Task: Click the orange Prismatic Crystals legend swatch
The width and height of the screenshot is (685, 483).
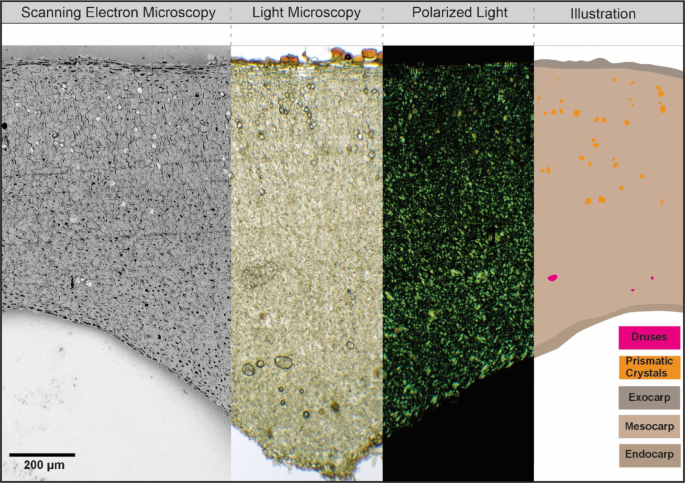Action: pyautogui.click(x=649, y=367)
